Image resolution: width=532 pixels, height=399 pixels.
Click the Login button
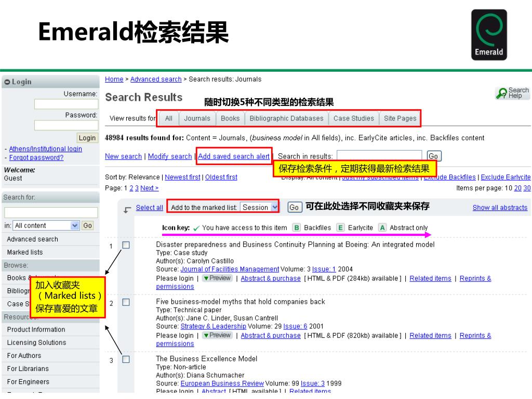click(87, 138)
